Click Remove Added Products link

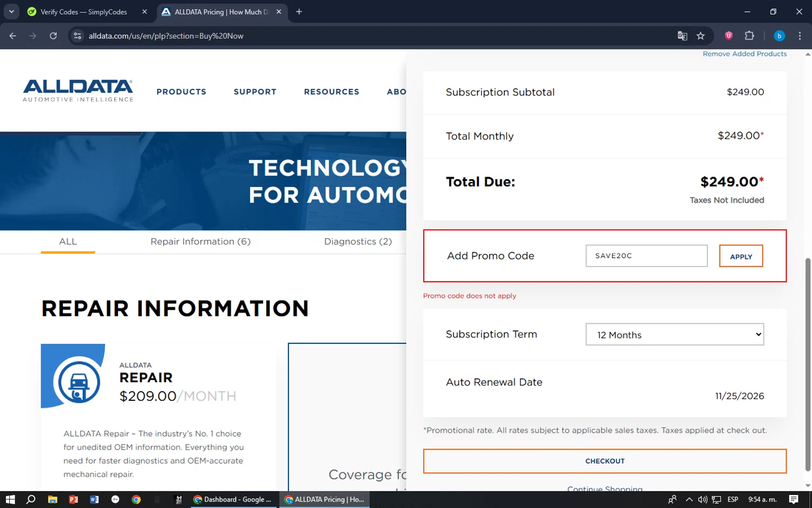(x=744, y=54)
